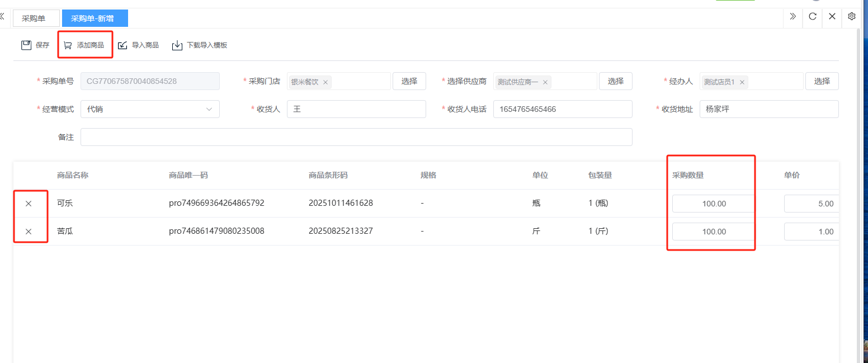Click the download import template icon
The height and width of the screenshot is (363, 868).
177,45
